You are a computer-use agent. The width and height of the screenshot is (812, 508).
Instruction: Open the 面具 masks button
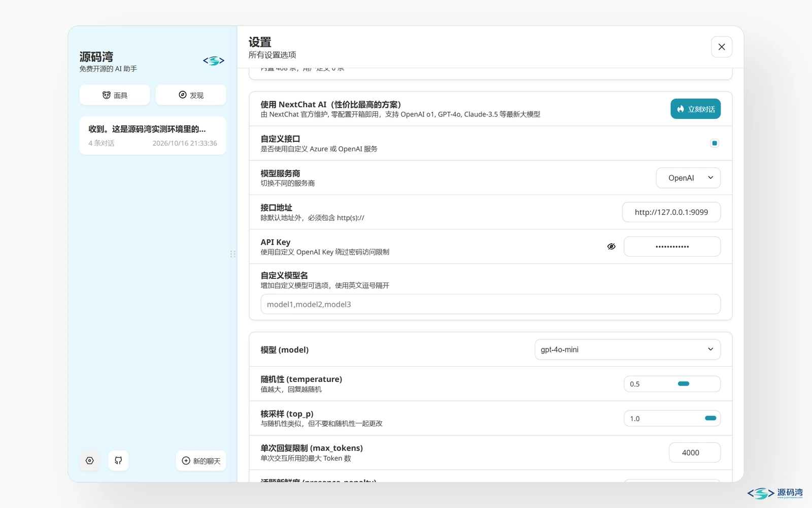(115, 95)
